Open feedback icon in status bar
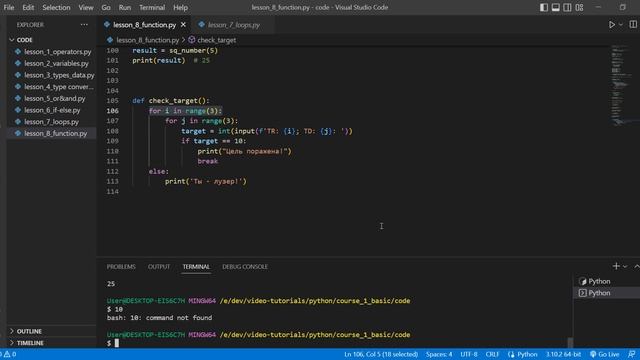 (x=631, y=354)
